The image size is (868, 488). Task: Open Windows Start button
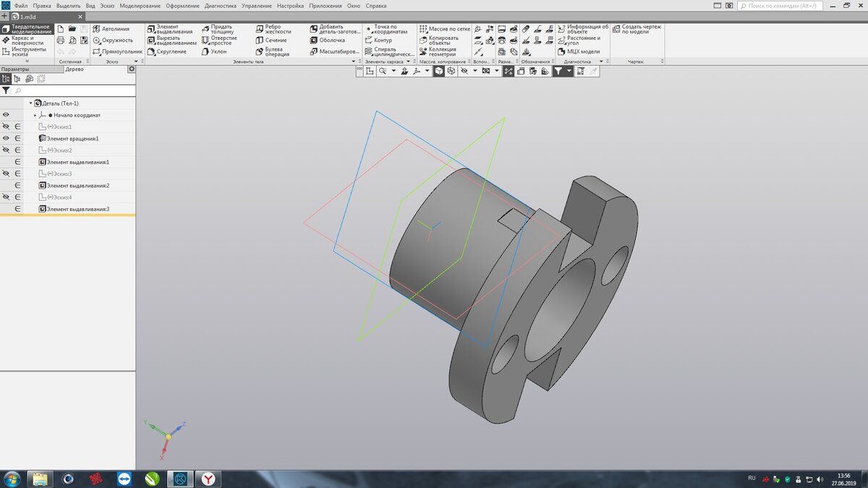click(12, 479)
